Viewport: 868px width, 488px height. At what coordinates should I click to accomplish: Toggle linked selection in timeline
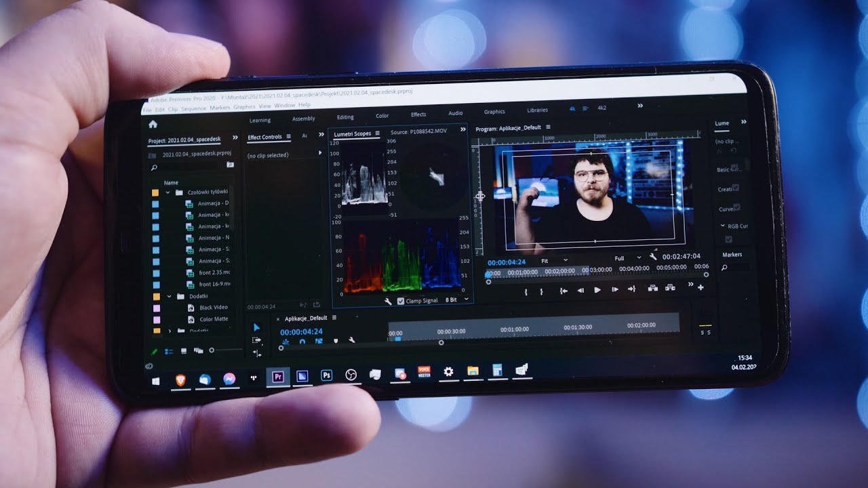pos(319,342)
